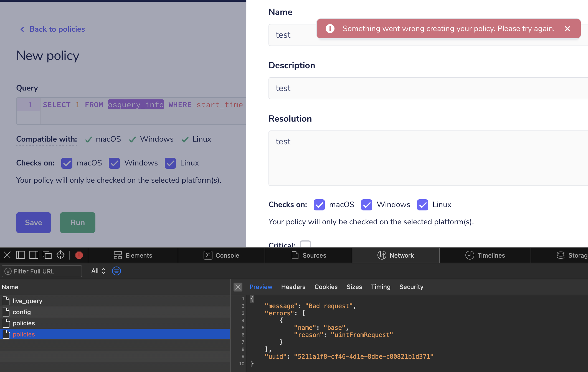Close the request detail pane X

tap(238, 287)
